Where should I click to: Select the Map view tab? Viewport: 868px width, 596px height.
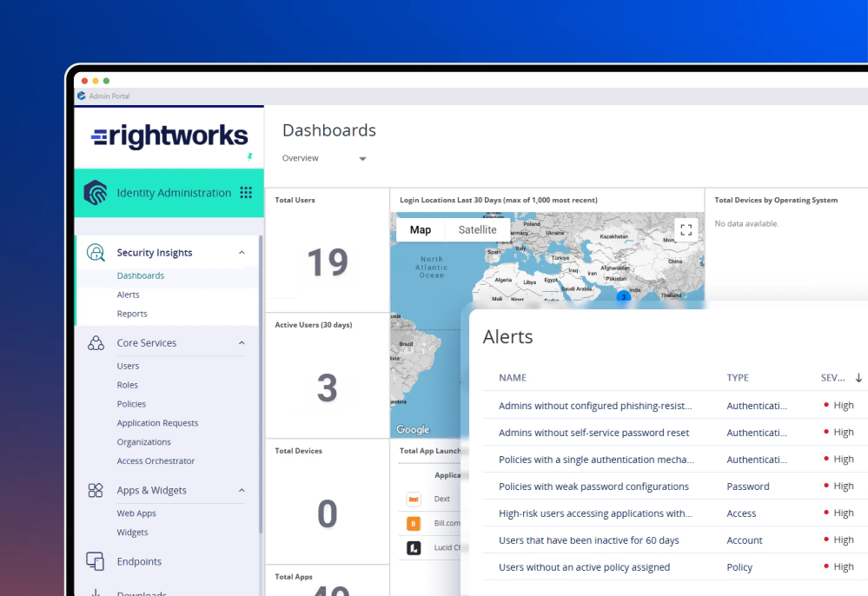420,229
